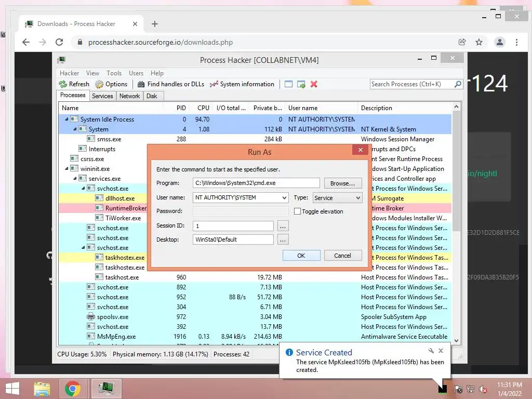Click the scrollbar down arrow in process list
This screenshot has width=532, height=399.
click(456, 341)
